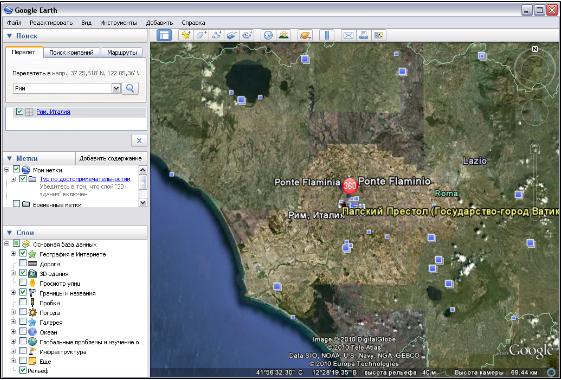Enable the Просмотр улиц checkbox
The image size is (561, 380).
pos(23,283)
